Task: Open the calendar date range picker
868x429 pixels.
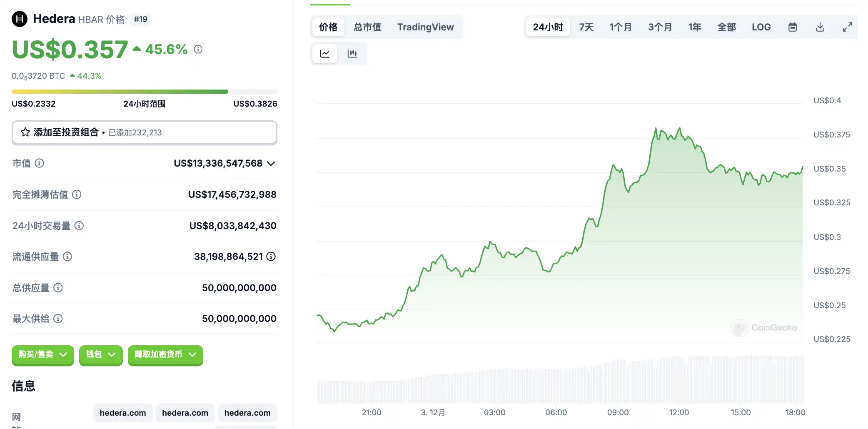Action: (x=793, y=27)
